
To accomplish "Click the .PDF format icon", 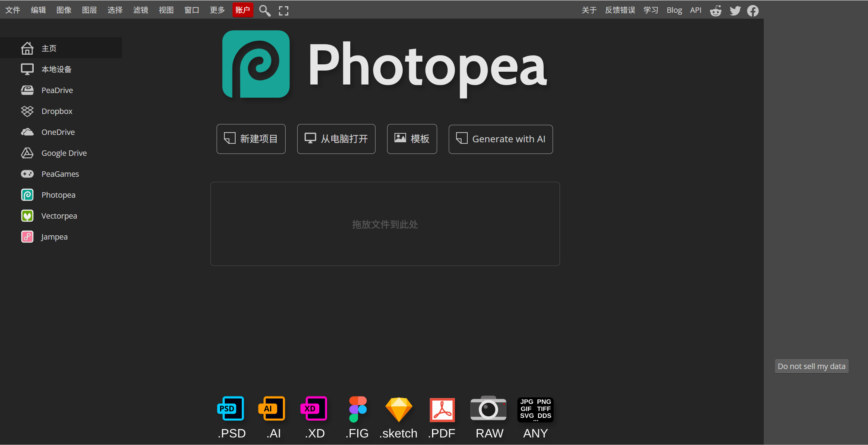I will [442, 410].
